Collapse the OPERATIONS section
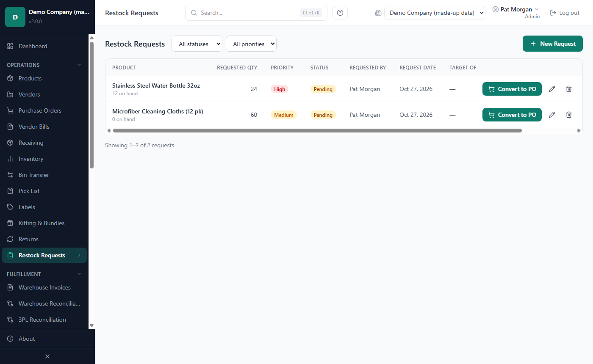The height and width of the screenshot is (364, 593). click(79, 65)
